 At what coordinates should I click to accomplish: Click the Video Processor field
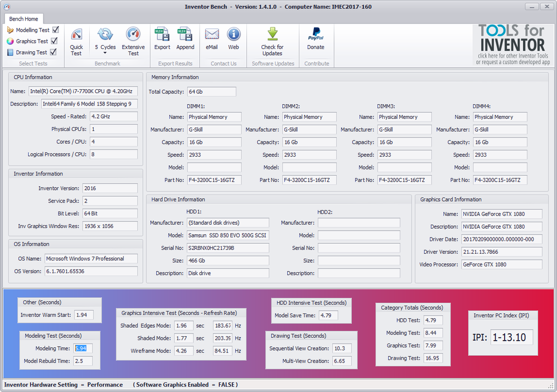pyautogui.click(x=502, y=264)
